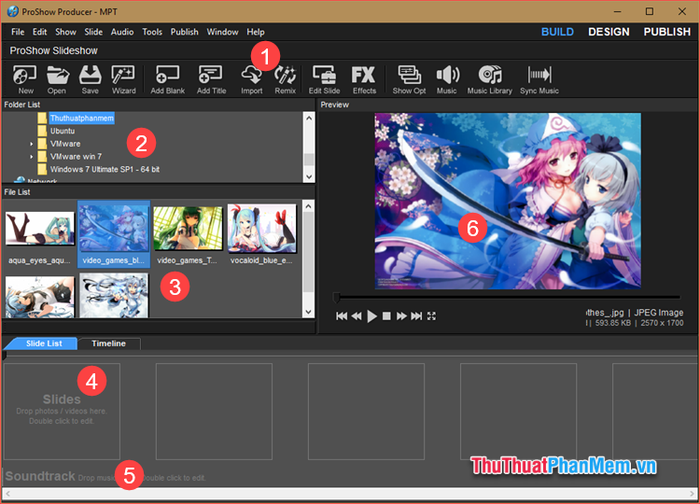This screenshot has height=504, width=700.
Task: Click the slide list horizontal scrollbar
Action: pos(350,493)
